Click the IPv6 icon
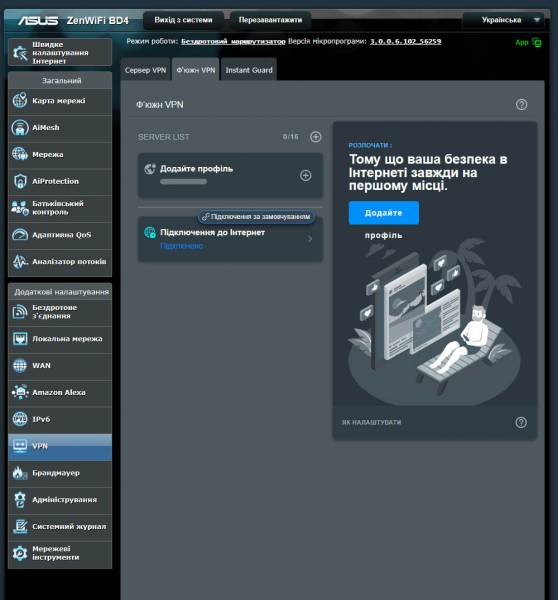The width and height of the screenshot is (558, 600). click(x=20, y=419)
